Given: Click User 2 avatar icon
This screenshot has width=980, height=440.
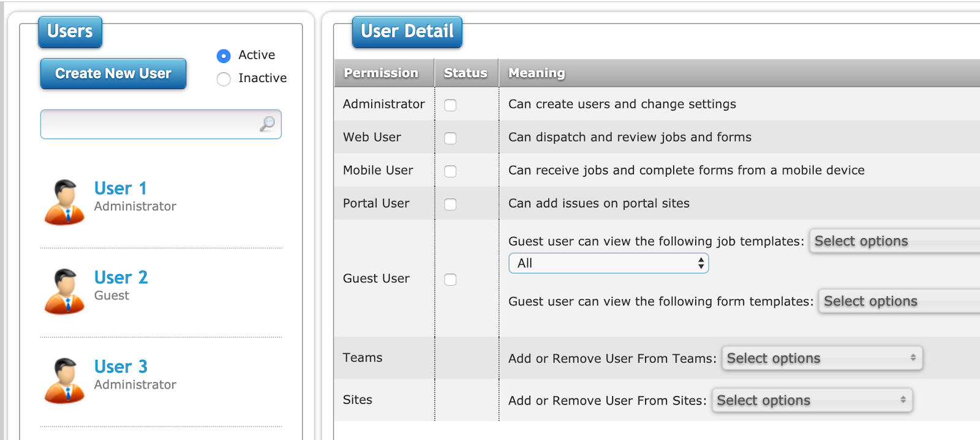Looking at the screenshot, I should click(64, 291).
